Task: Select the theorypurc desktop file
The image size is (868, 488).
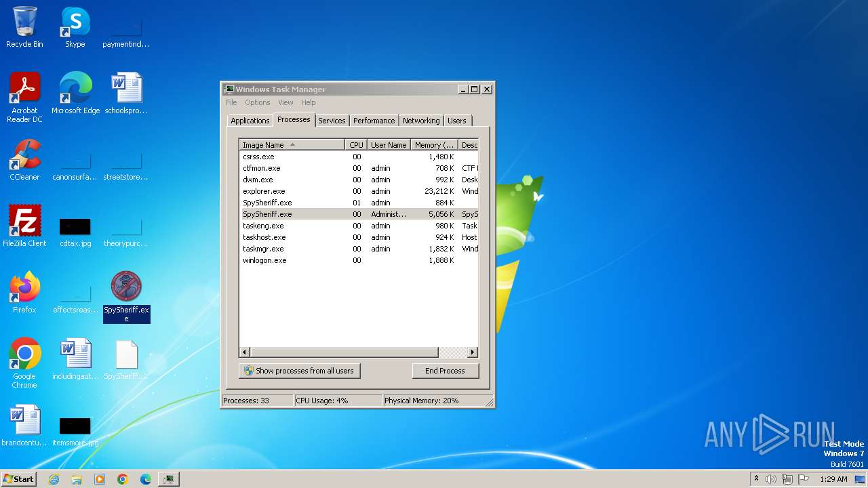Action: coord(126,231)
